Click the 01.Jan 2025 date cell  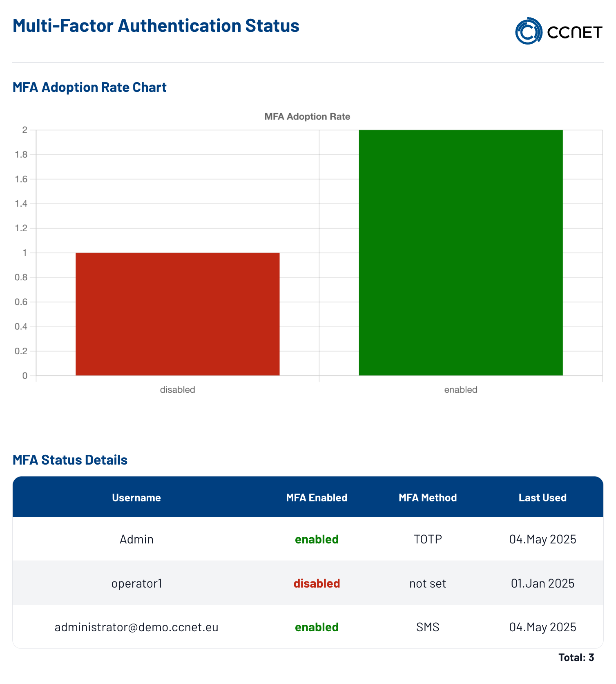pyautogui.click(x=542, y=583)
